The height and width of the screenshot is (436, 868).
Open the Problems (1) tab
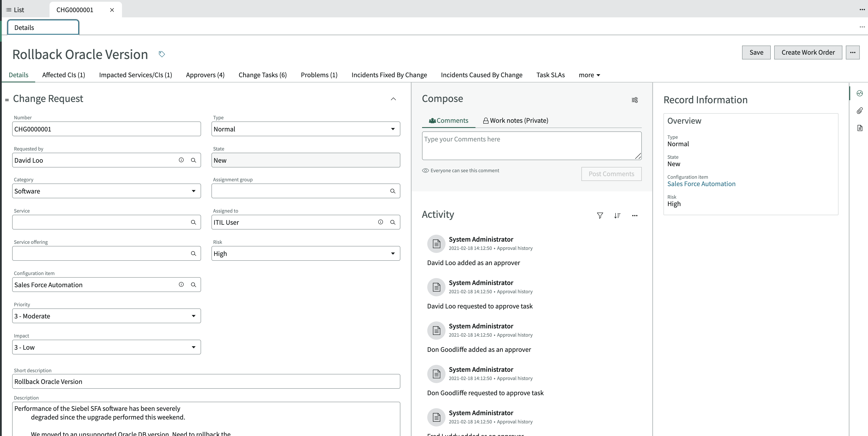[319, 75]
